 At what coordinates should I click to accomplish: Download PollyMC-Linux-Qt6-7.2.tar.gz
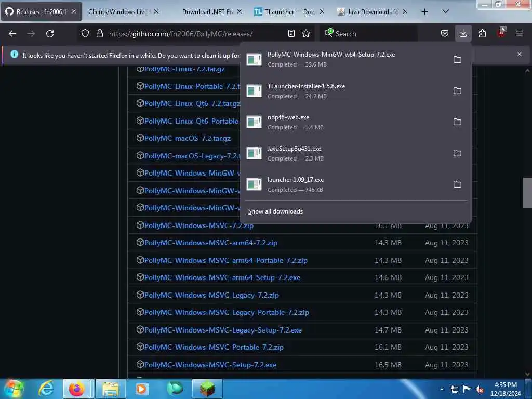(x=192, y=103)
